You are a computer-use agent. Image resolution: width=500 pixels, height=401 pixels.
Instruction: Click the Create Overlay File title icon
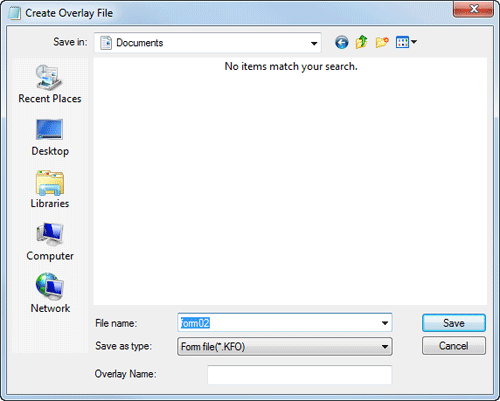[14, 13]
